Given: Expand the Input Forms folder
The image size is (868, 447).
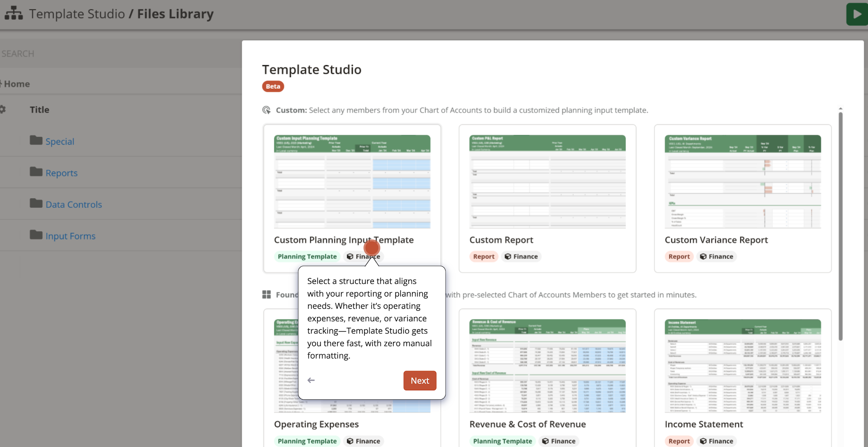Looking at the screenshot, I should coord(70,236).
